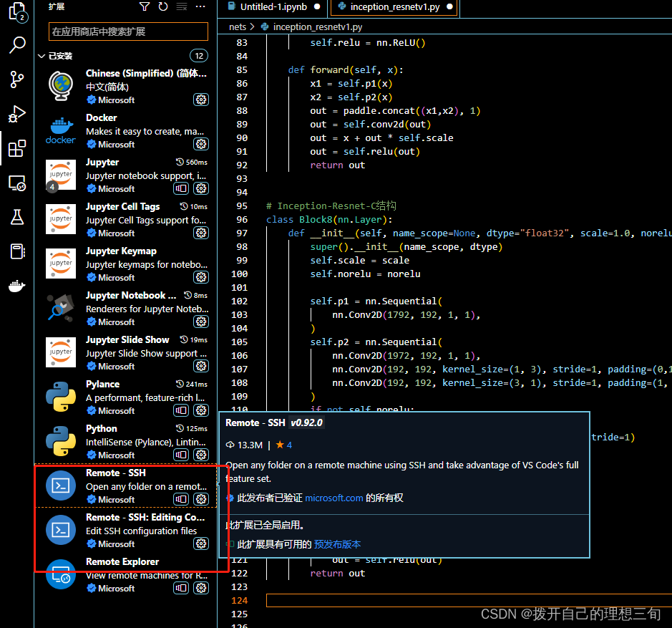Image resolution: width=672 pixels, height=628 pixels.
Task: Click into the extensions marketplace search box
Action: 128,32
